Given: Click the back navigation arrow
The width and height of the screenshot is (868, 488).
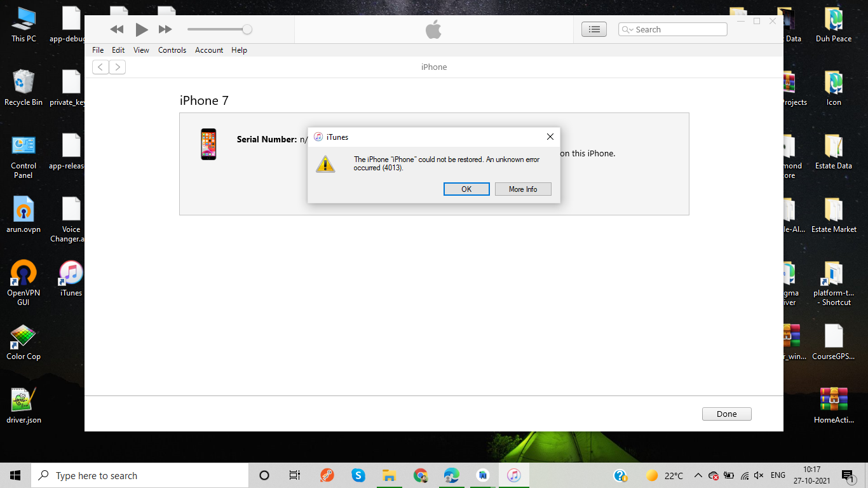Looking at the screenshot, I should (x=100, y=67).
